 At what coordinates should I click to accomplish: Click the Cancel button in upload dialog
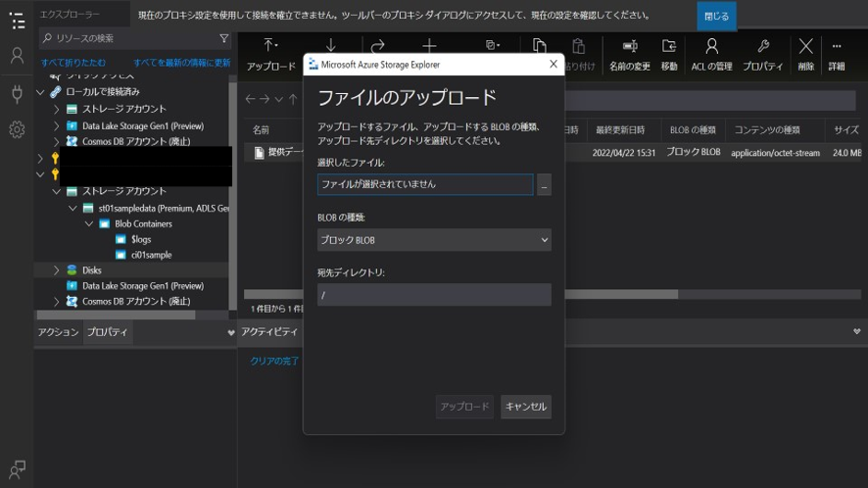[525, 407]
